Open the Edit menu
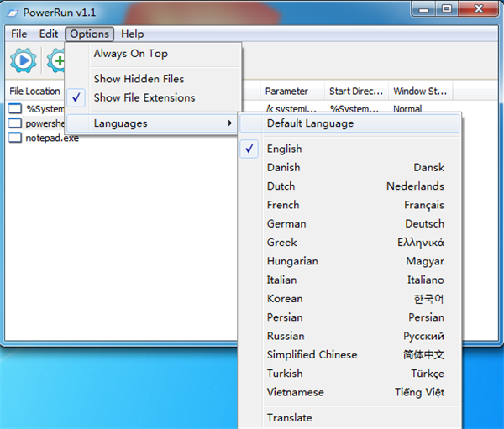The height and width of the screenshot is (429, 504). (49, 34)
